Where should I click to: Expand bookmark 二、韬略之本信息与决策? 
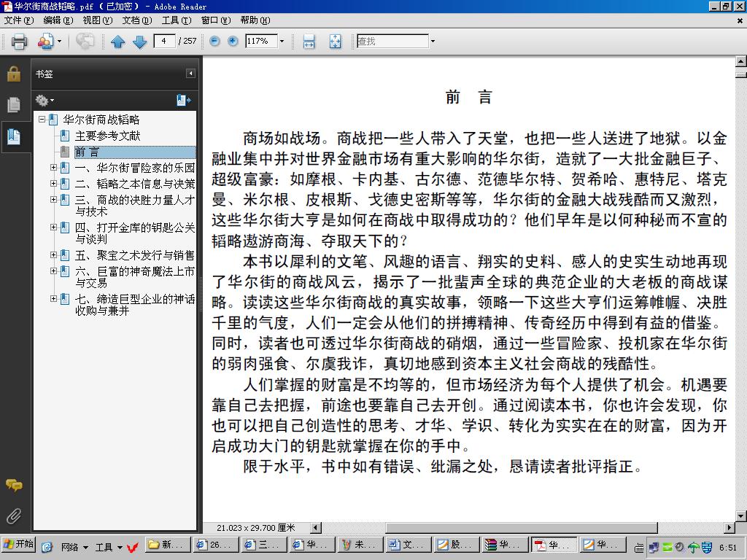tap(54, 183)
